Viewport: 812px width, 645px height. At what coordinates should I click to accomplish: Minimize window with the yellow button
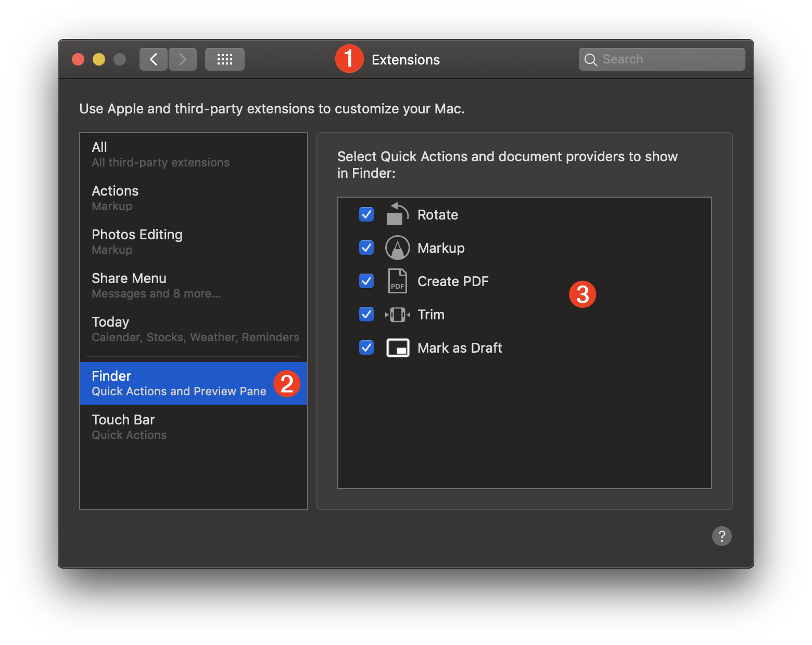click(99, 59)
